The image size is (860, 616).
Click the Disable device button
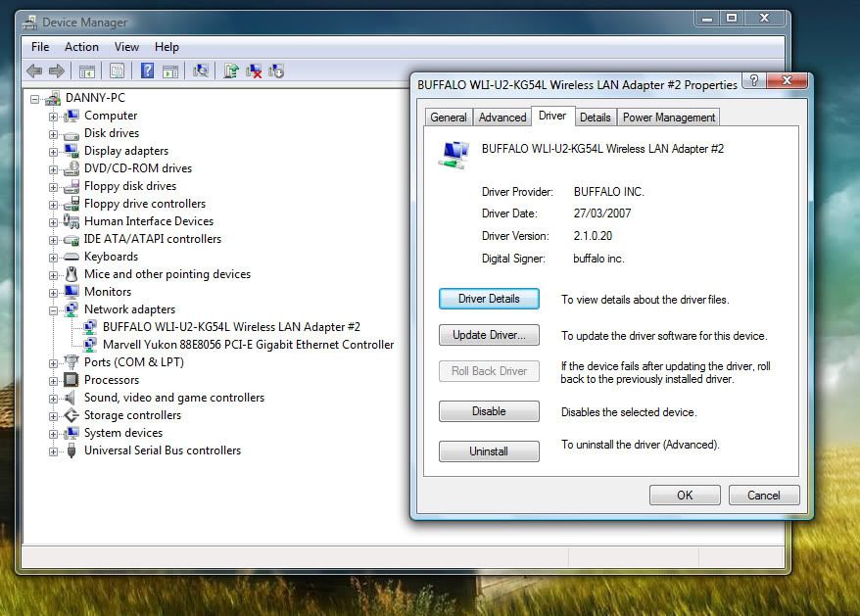click(489, 412)
